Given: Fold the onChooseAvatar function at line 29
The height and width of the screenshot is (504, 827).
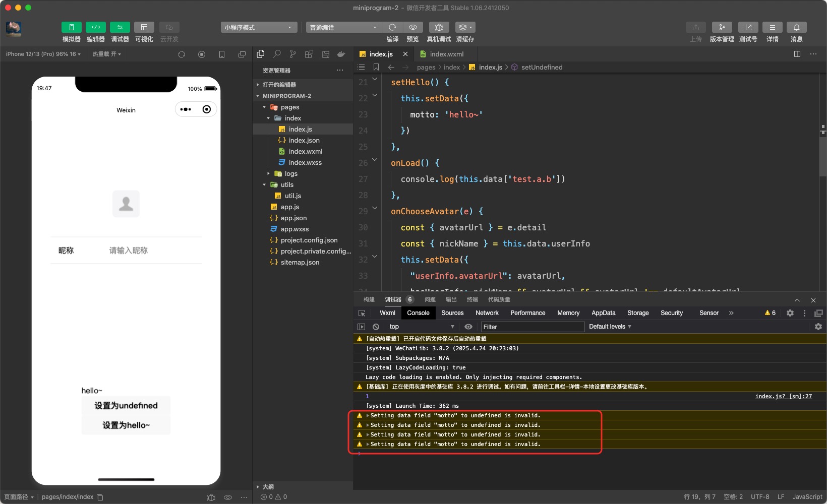Looking at the screenshot, I should pos(375,208).
